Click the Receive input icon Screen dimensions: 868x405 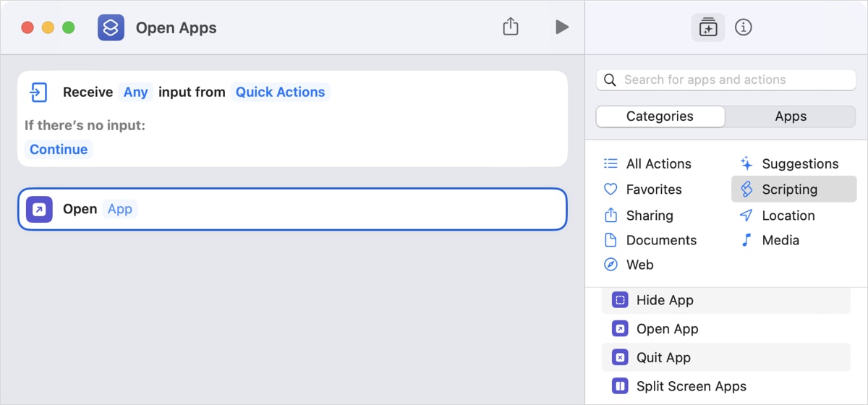[x=38, y=92]
